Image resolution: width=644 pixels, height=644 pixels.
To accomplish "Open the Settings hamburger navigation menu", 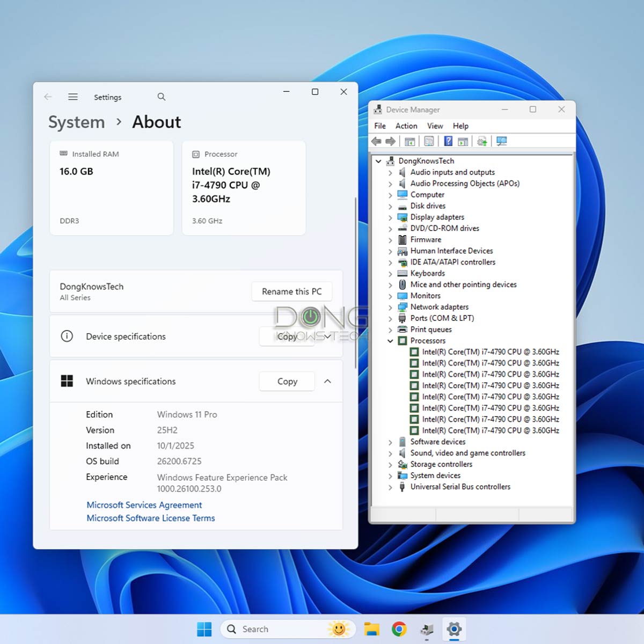I will [73, 97].
